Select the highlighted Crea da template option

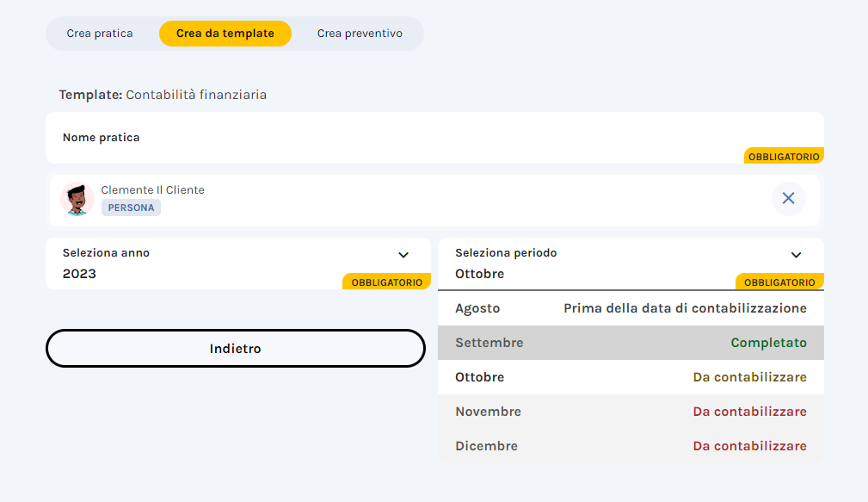pyautogui.click(x=225, y=33)
